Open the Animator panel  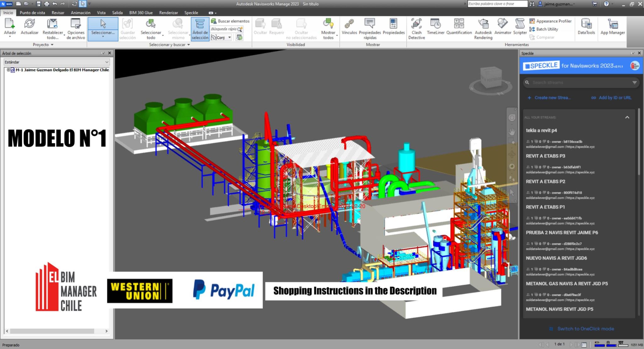pyautogui.click(x=502, y=28)
